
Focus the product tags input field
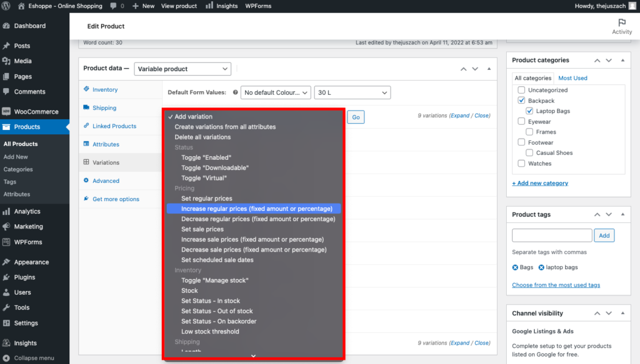[552, 235]
